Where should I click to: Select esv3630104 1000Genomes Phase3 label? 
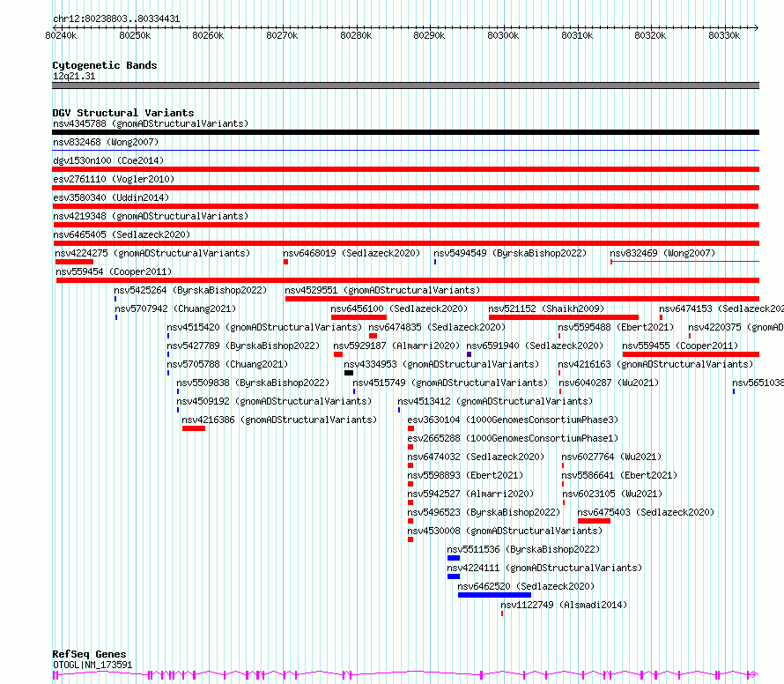pos(513,420)
